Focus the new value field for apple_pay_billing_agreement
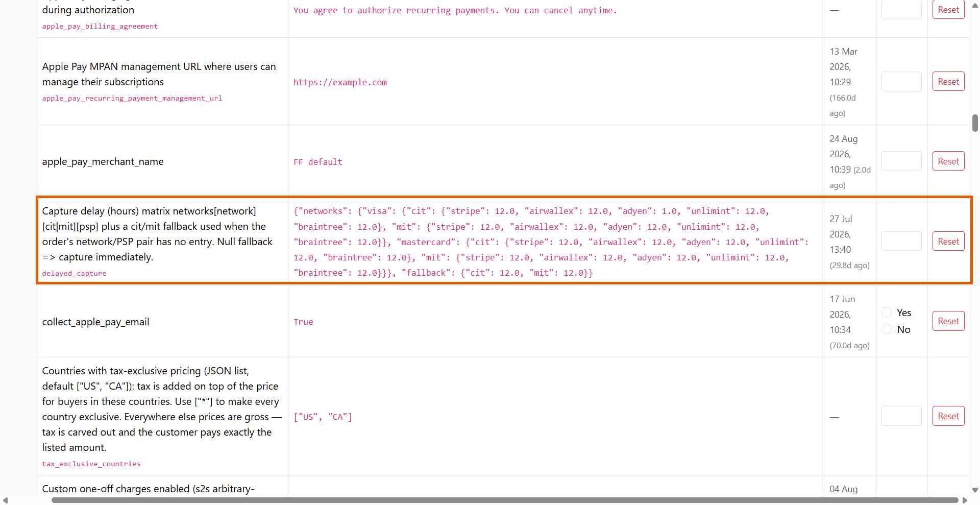 (x=901, y=10)
